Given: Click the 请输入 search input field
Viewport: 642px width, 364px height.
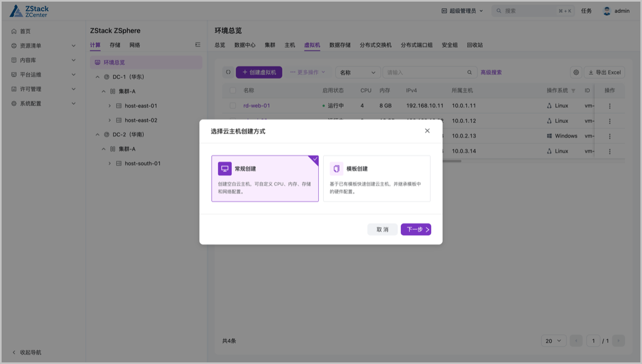Looking at the screenshot, I should click(x=430, y=72).
